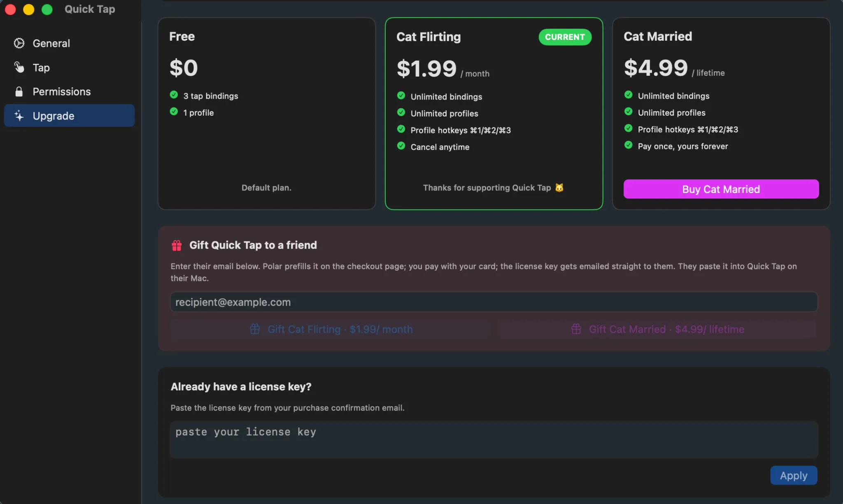Click the "/ lifetime" price period label
This screenshot has width=843, height=504.
(708, 73)
